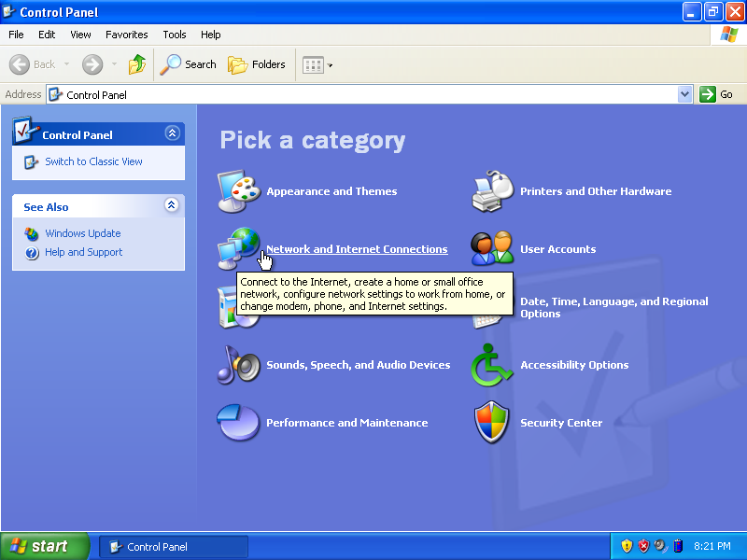747x560 pixels.
Task: Open the Back history dropdown arrow
Action: point(66,64)
